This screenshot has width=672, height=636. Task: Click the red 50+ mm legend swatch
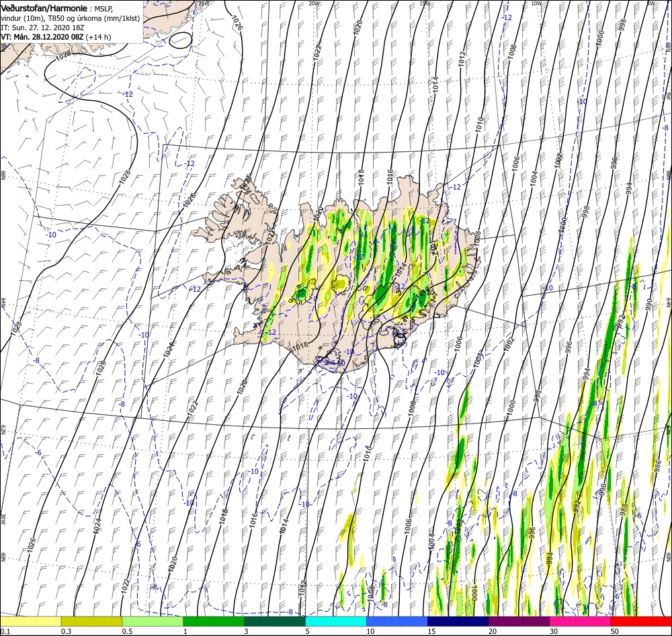pos(641,621)
